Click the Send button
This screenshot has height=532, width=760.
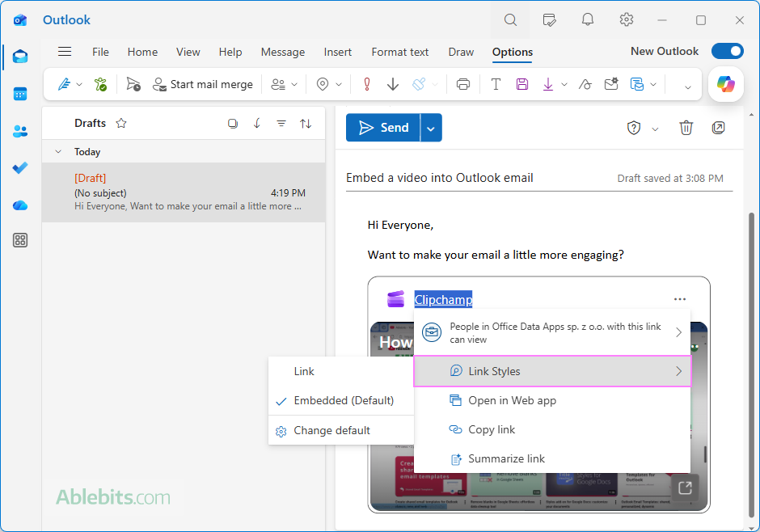[x=383, y=128]
